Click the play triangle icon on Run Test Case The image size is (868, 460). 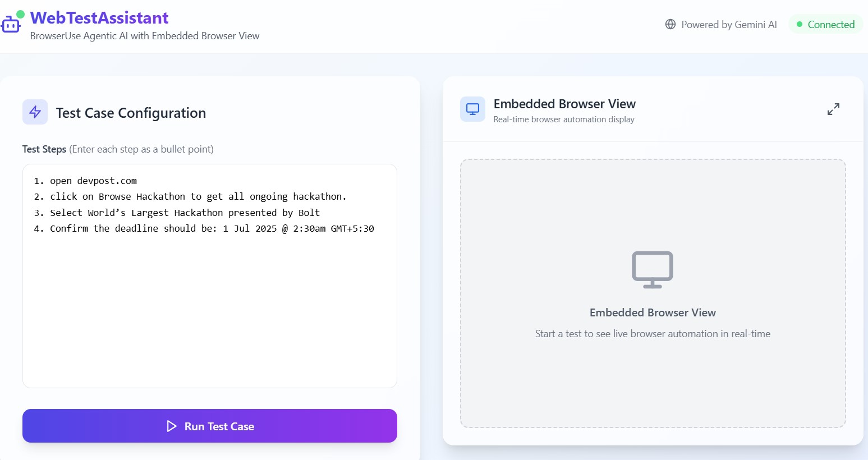[x=172, y=426]
